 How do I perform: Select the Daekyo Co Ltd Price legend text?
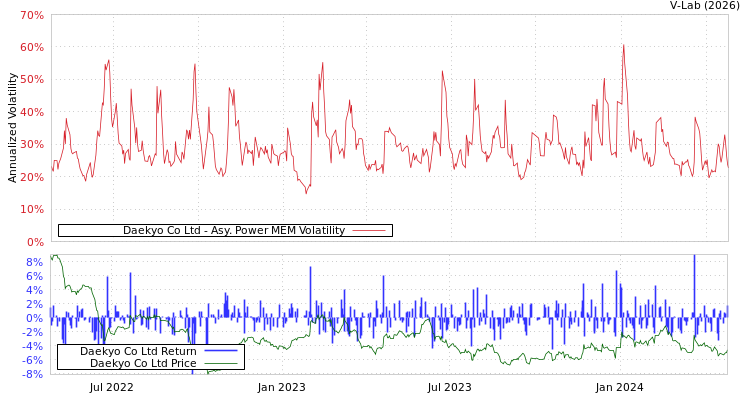click(x=143, y=364)
